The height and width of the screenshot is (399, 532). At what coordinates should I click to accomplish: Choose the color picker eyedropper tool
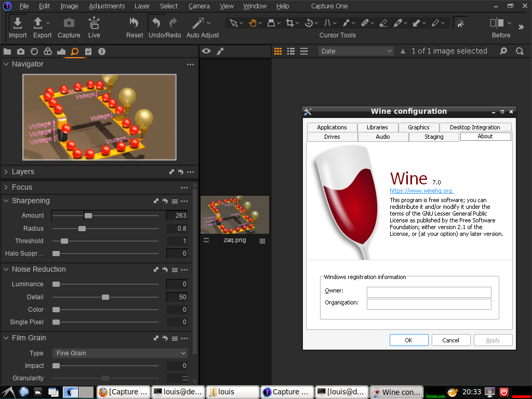[397, 23]
